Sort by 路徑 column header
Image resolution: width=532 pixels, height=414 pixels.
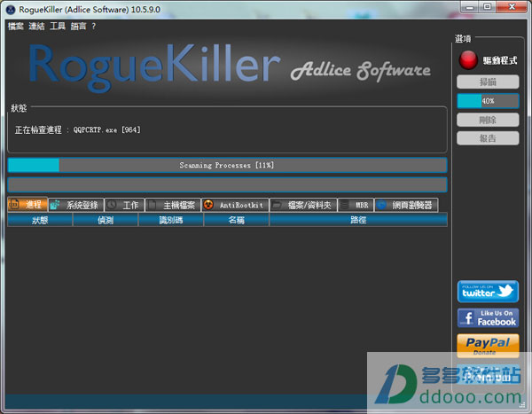click(358, 220)
